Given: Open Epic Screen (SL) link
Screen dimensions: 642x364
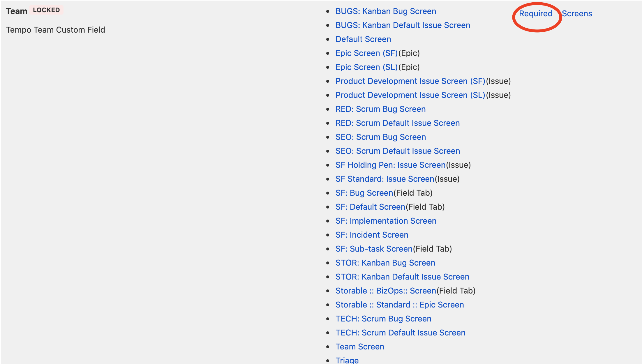Looking at the screenshot, I should (x=366, y=67).
